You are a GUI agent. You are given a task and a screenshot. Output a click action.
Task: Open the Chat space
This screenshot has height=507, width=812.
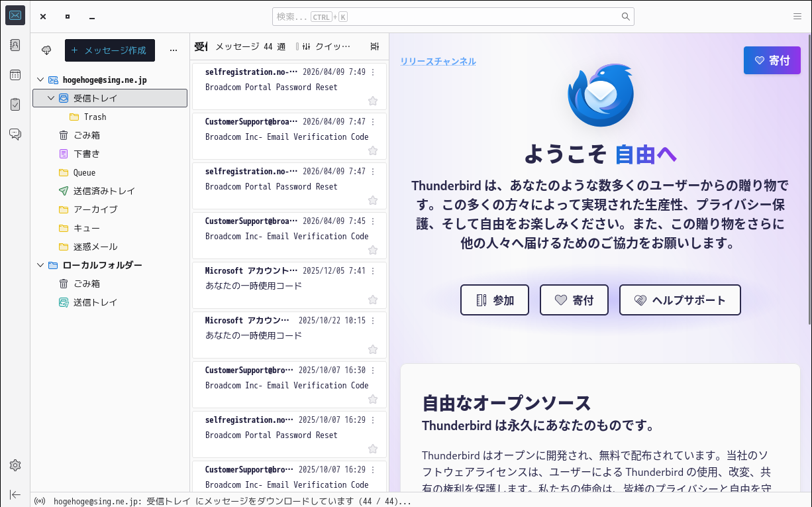15,134
